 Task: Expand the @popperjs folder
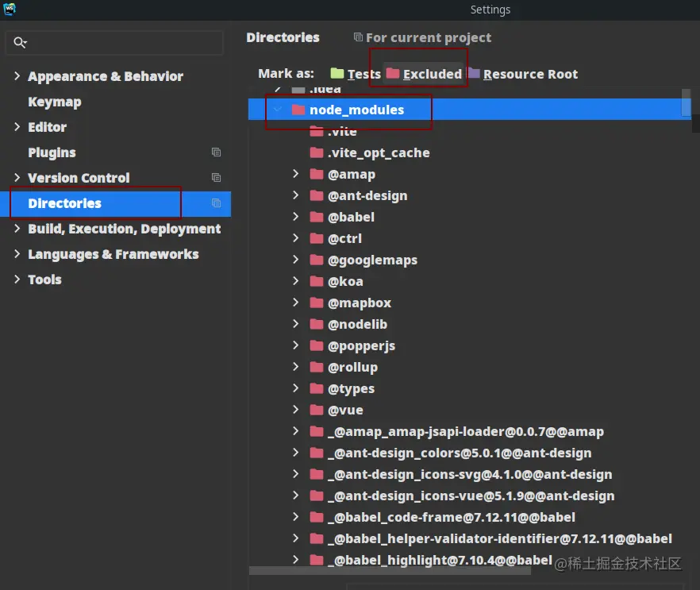click(x=295, y=345)
